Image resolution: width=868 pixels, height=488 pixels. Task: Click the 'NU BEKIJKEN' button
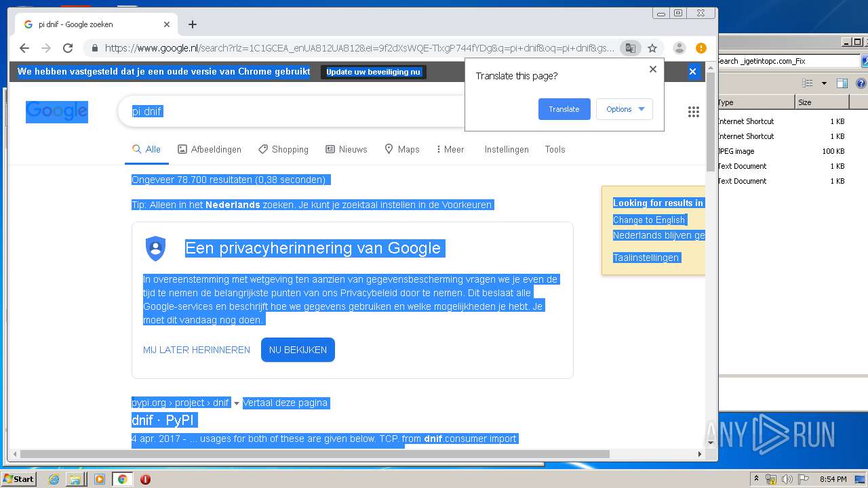pyautogui.click(x=298, y=350)
